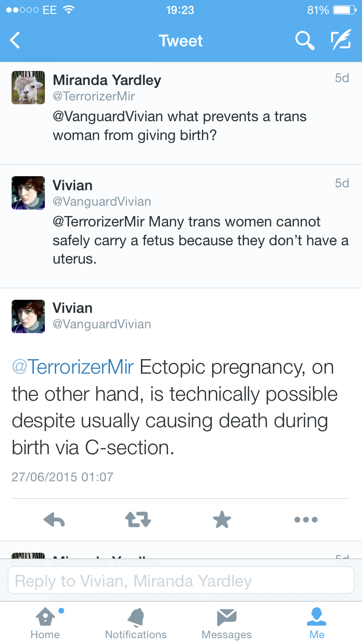The image size is (362, 644).
Task: Reply to Vivian's tweet with arrow icon
Action: click(54, 520)
